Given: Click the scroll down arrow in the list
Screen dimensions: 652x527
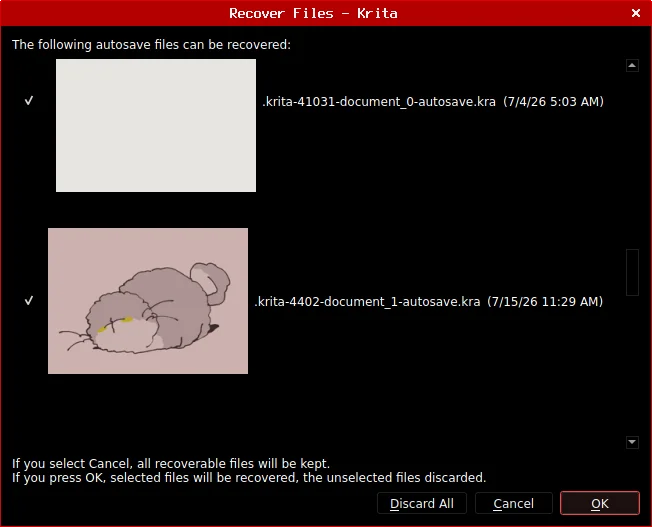Looking at the screenshot, I should [632, 442].
